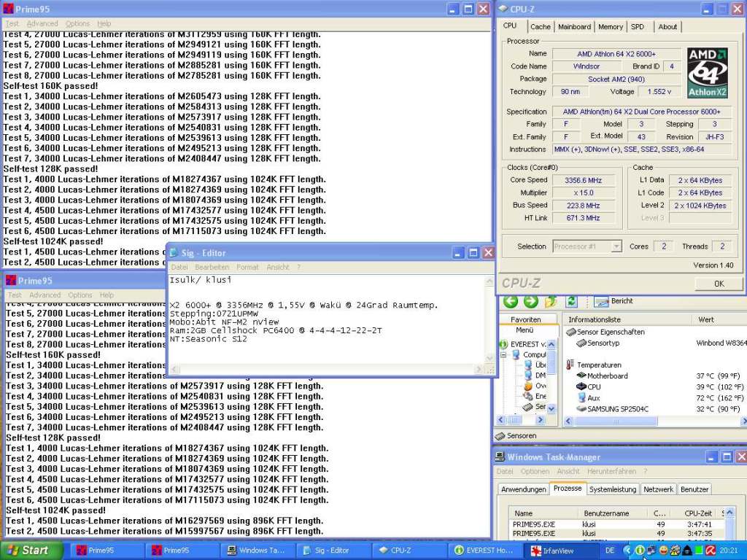Click the EVEREST information list horizontal scrollbar thumb
The height and width of the screenshot is (560, 747).
pyautogui.click(x=616, y=421)
